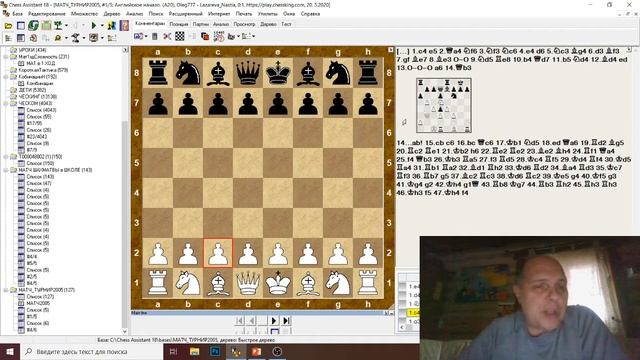Click the first icon of second toolbar row
The height and width of the screenshot is (360, 640).
click(x=8, y=38)
